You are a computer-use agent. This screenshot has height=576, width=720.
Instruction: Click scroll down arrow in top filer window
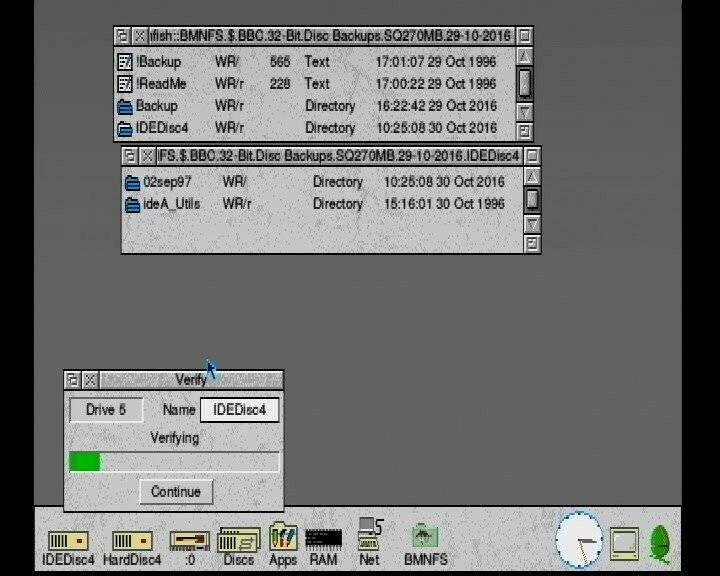click(525, 109)
